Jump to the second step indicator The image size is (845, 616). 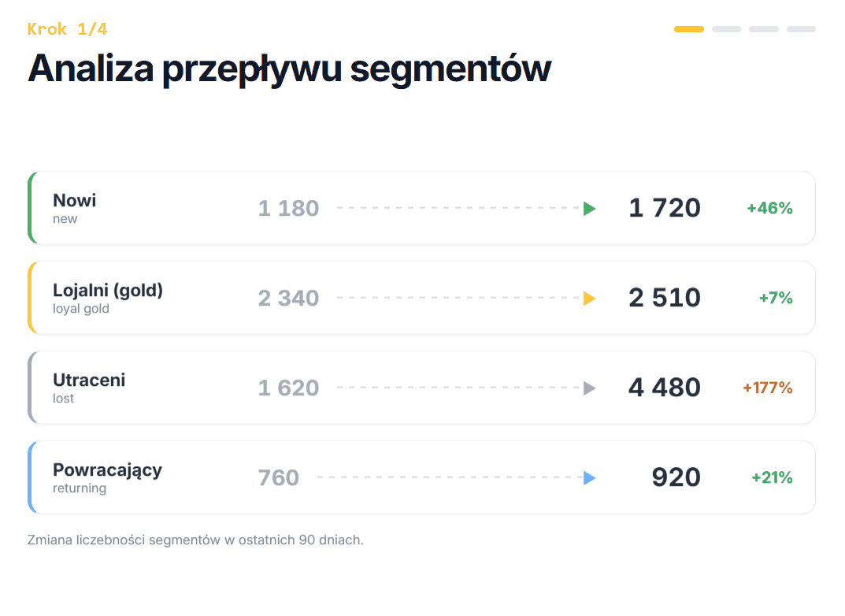[726, 29]
